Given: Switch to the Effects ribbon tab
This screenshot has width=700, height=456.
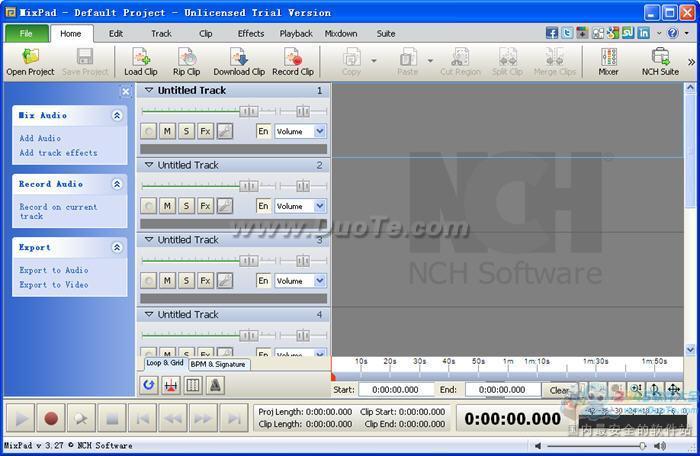Looking at the screenshot, I should [x=251, y=33].
